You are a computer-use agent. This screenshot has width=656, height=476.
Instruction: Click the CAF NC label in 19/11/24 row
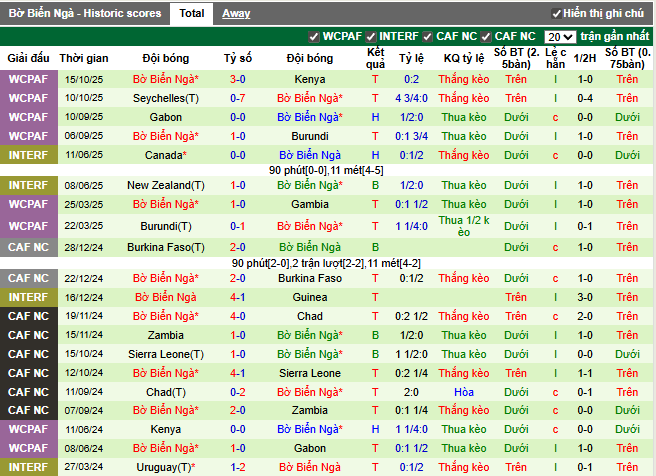(x=28, y=316)
